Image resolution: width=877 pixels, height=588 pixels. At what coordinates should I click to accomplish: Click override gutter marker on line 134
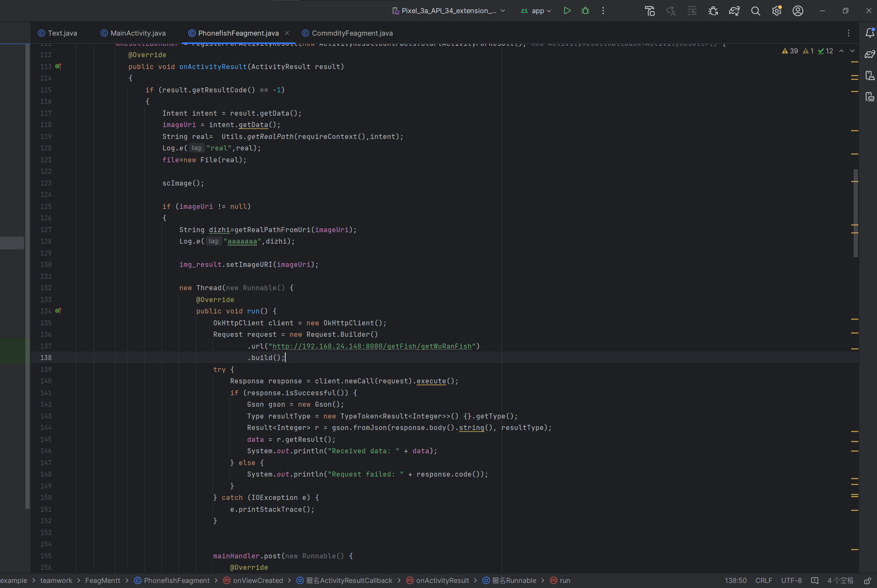58,311
